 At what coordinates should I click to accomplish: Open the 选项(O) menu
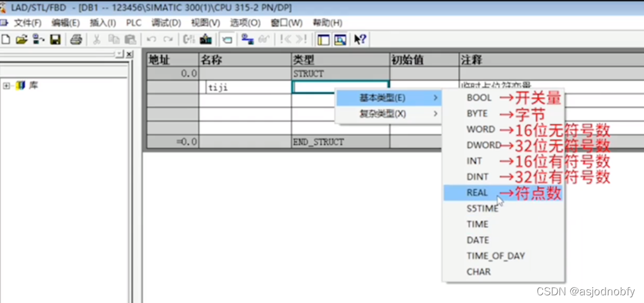pos(245,22)
